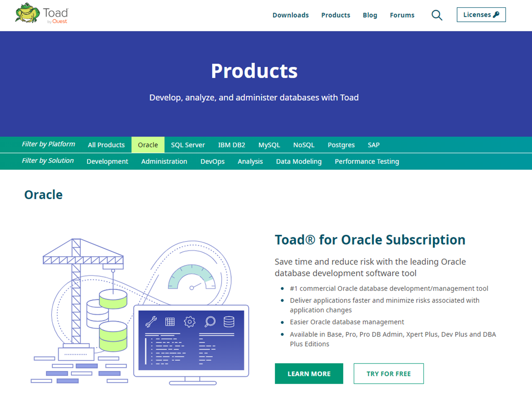Select the Oracle platform filter
This screenshot has width=532, height=405.
(148, 145)
